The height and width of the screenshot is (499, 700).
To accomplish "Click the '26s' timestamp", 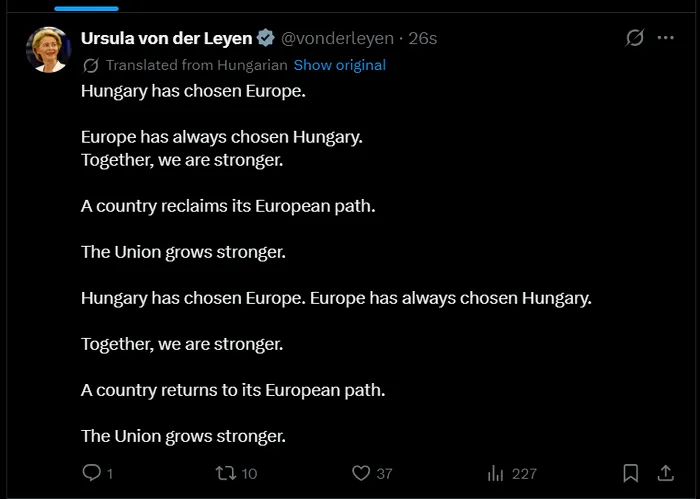I will point(423,38).
